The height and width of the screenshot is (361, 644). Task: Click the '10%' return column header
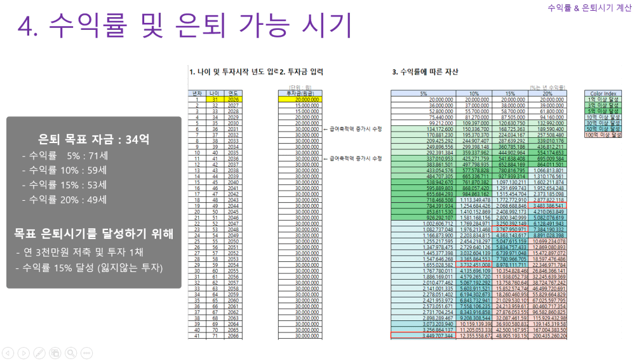[474, 93]
